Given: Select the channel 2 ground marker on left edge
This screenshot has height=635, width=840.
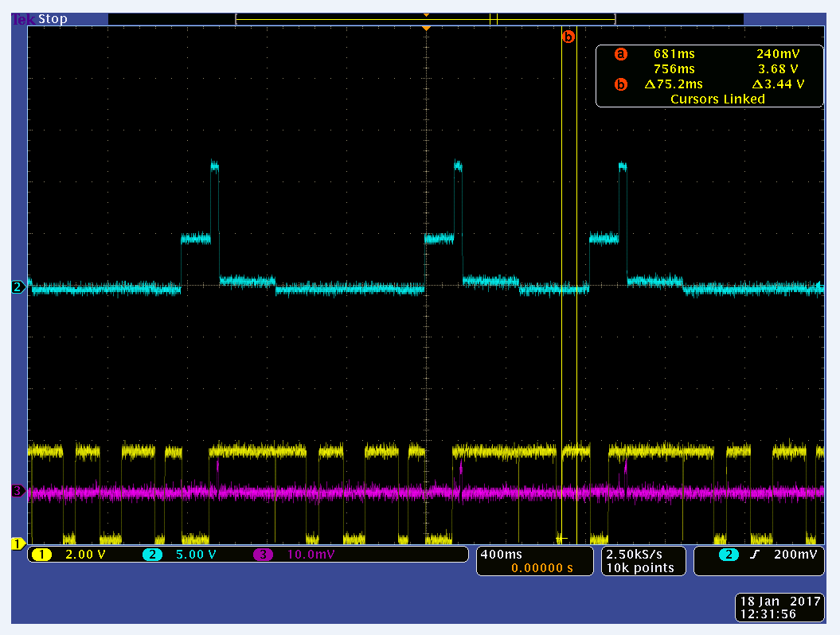Looking at the screenshot, I should point(18,287).
